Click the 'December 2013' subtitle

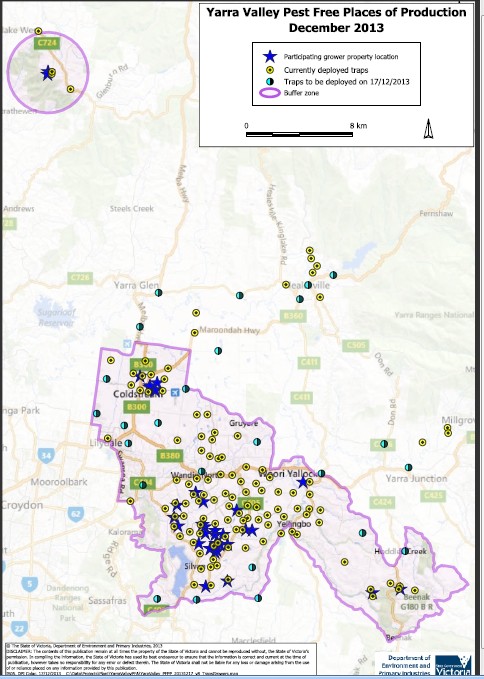(336, 28)
